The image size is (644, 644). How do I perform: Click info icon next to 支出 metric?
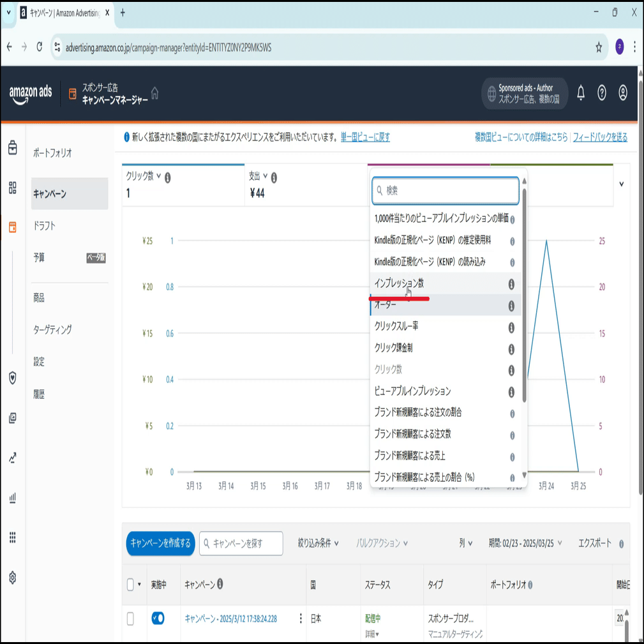click(x=274, y=177)
